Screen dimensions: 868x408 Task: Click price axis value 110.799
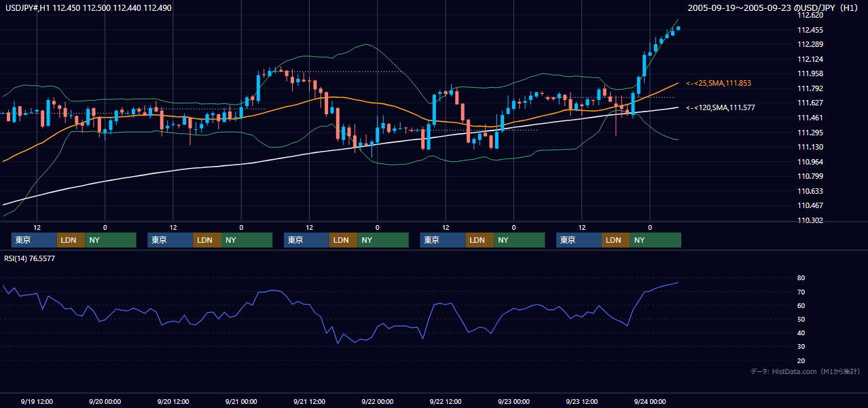point(810,176)
